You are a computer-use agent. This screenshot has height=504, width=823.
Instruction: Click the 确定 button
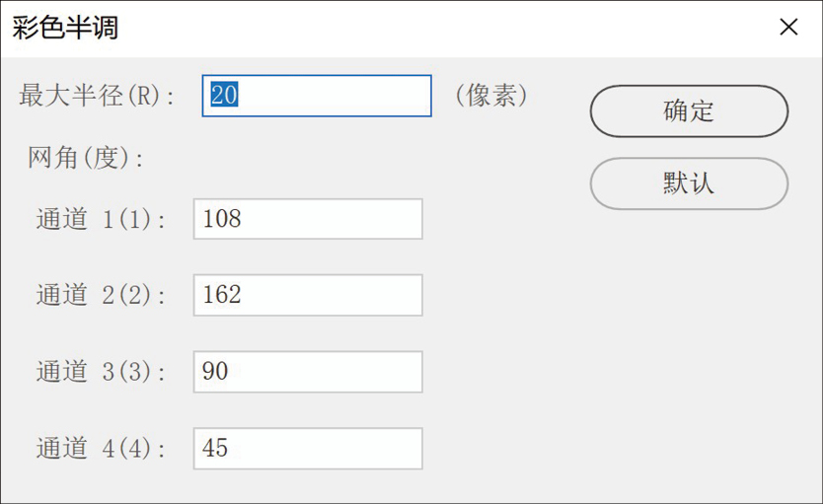point(689,110)
